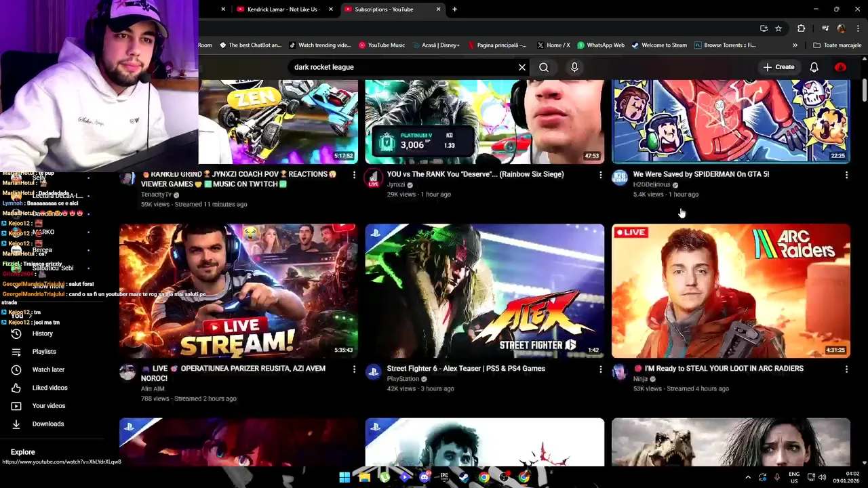
Task: Open YouTube notifications bell
Action: 814,67
